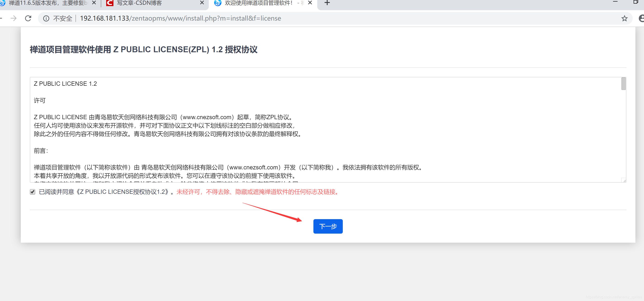644x301 pixels.
Task: Click the license text scrollbar thumb
Action: click(x=623, y=84)
